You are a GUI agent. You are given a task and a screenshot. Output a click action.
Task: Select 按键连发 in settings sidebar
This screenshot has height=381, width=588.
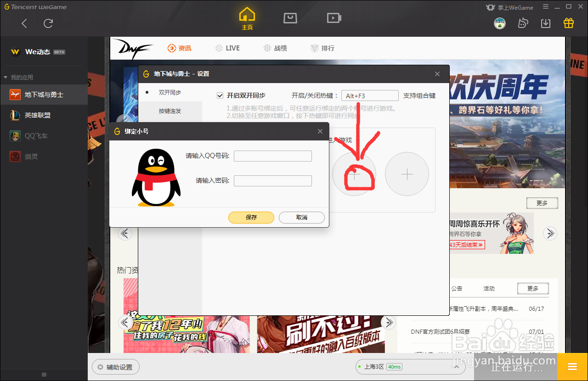point(170,111)
